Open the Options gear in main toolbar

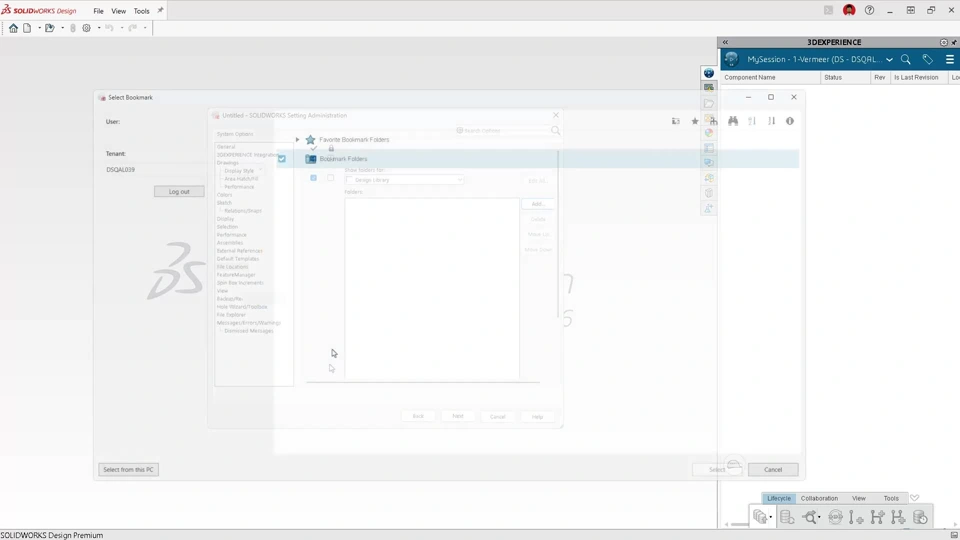coord(86,28)
